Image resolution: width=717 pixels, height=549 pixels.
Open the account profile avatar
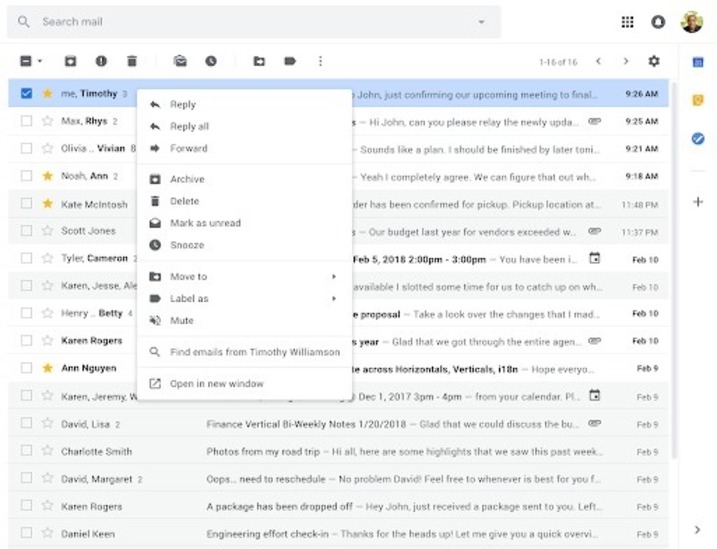tap(691, 21)
